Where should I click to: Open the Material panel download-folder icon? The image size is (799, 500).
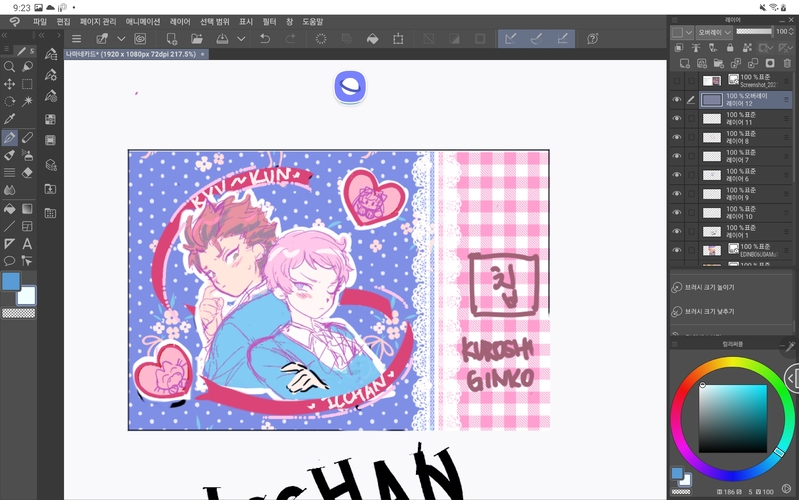(50, 189)
